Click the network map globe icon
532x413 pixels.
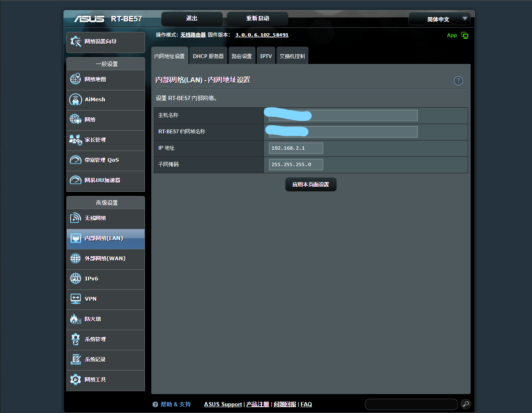click(x=76, y=79)
